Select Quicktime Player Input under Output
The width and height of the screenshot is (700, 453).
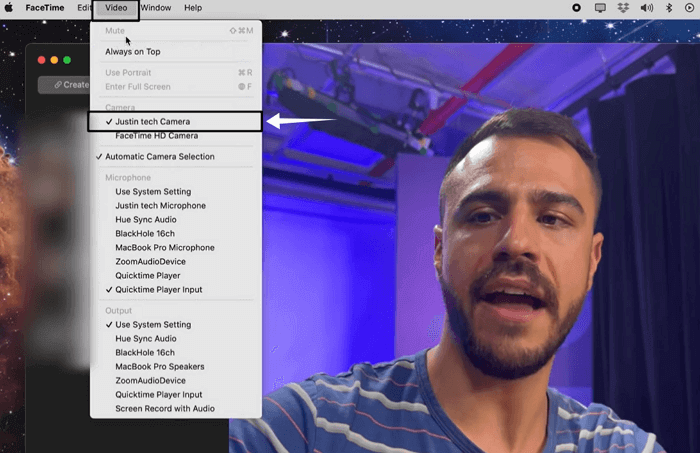(176, 395)
